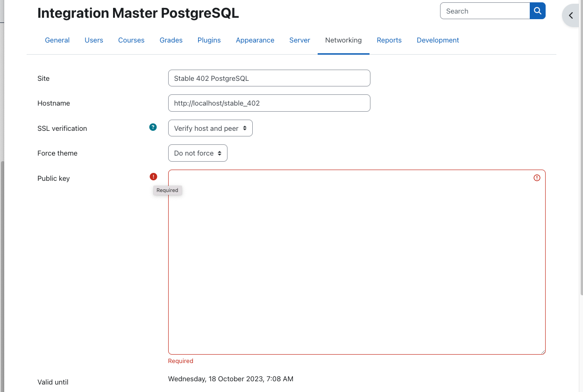Click the Integration Master PostgreSQL heading

(138, 13)
